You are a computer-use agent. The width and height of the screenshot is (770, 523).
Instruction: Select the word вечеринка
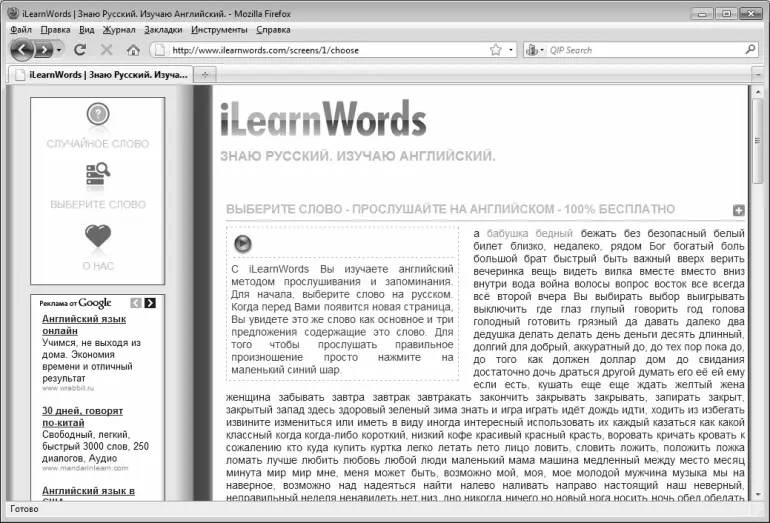(x=498, y=272)
